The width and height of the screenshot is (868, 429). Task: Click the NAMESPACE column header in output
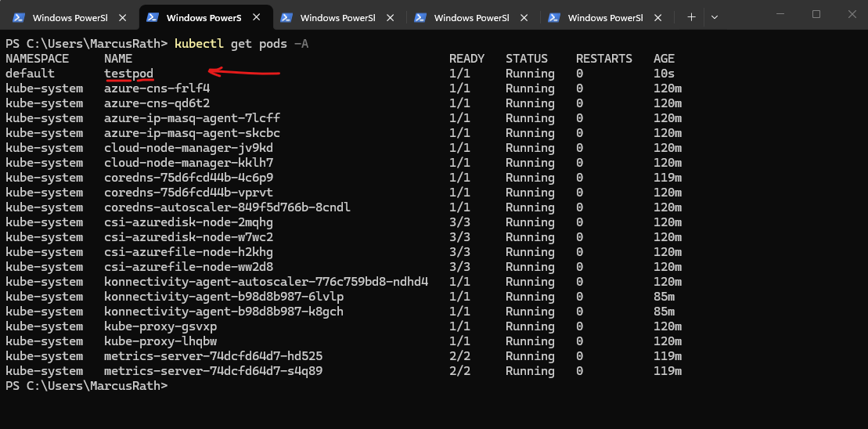[37, 59]
